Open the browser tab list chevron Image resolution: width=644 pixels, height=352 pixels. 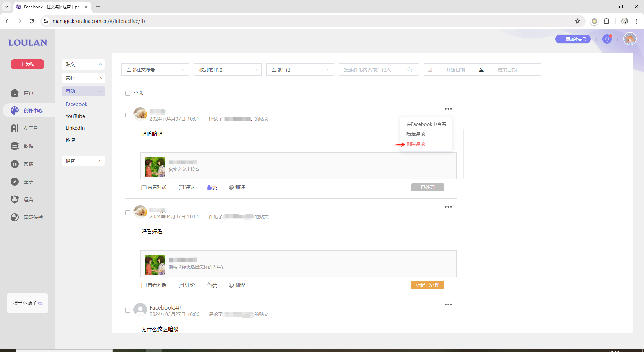[6, 7]
